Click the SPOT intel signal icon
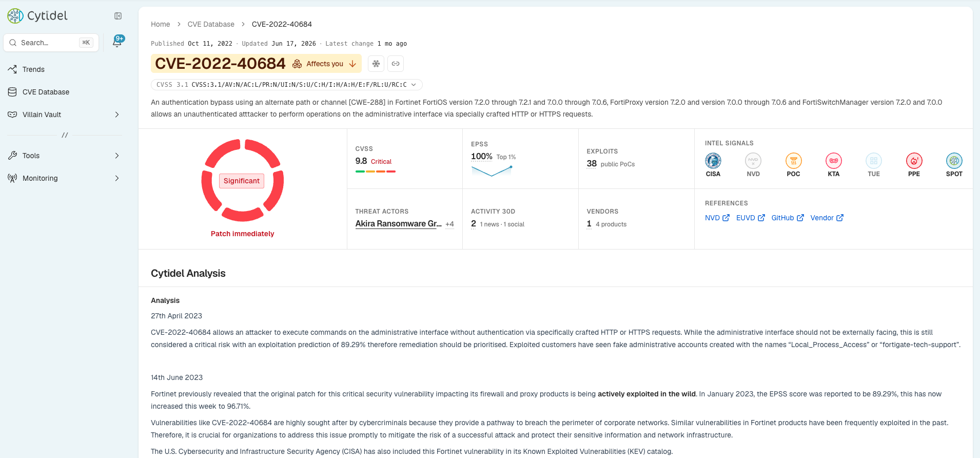980x458 pixels. 954,161
